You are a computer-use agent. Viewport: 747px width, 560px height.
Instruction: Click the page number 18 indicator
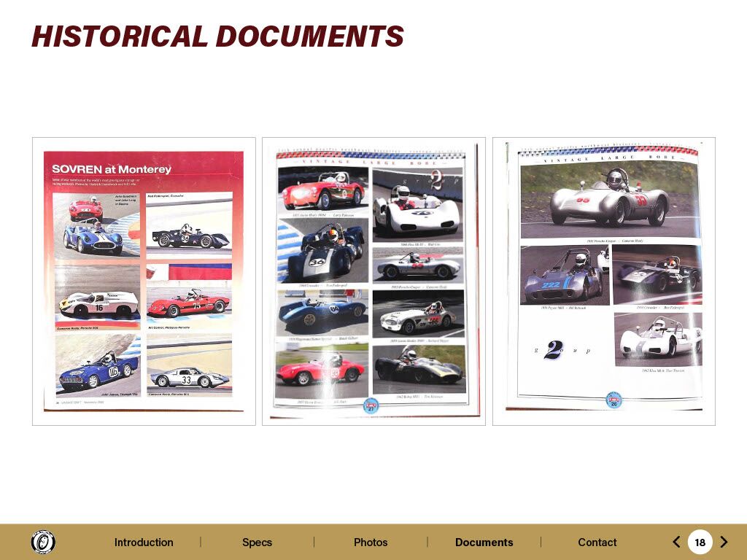point(700,542)
